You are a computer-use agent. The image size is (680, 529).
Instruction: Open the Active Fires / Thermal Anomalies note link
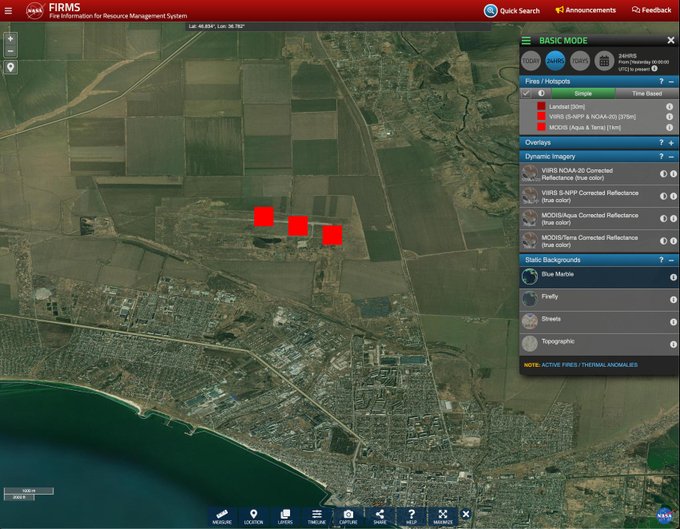tap(589, 365)
